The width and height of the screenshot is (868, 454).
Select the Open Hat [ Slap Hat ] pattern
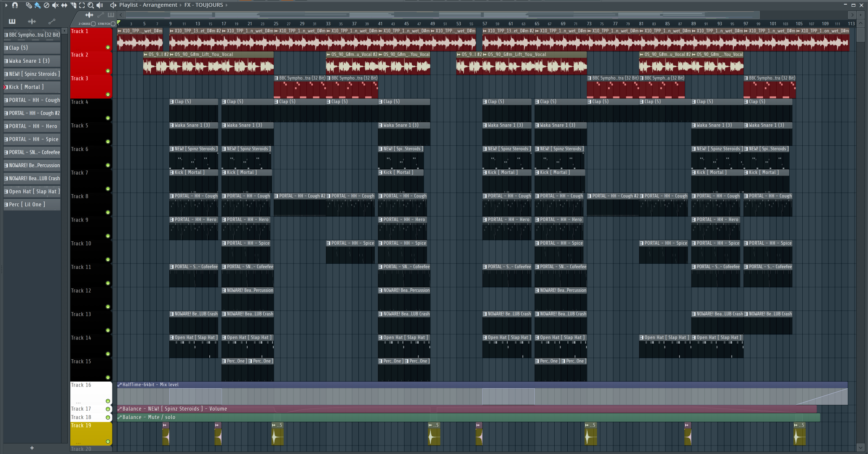(x=32, y=192)
